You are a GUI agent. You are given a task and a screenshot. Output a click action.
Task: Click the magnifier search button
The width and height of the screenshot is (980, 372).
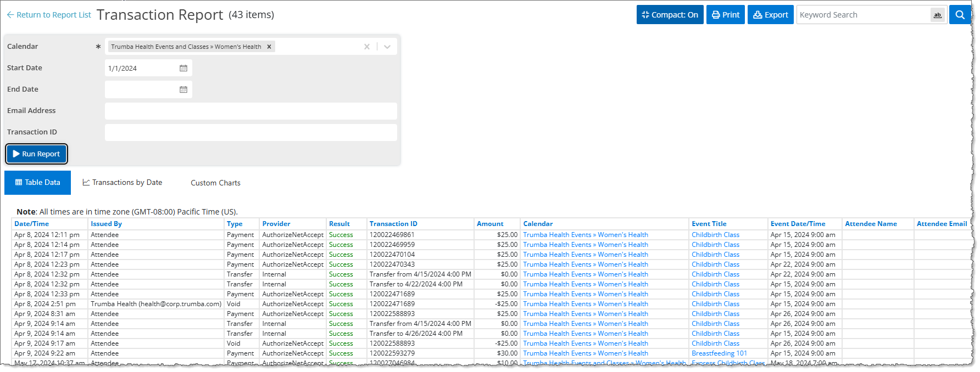tap(960, 15)
